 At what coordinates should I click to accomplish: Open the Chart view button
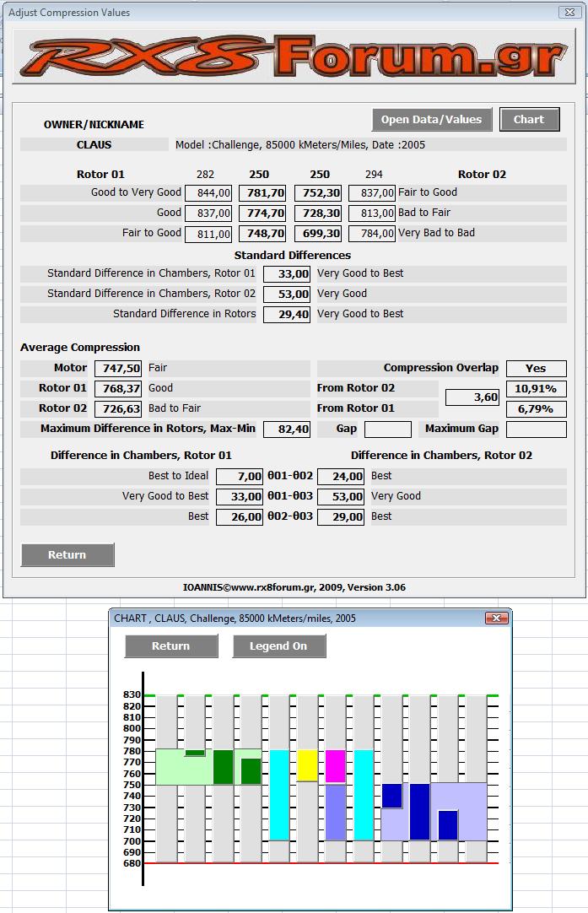pyautogui.click(x=529, y=119)
